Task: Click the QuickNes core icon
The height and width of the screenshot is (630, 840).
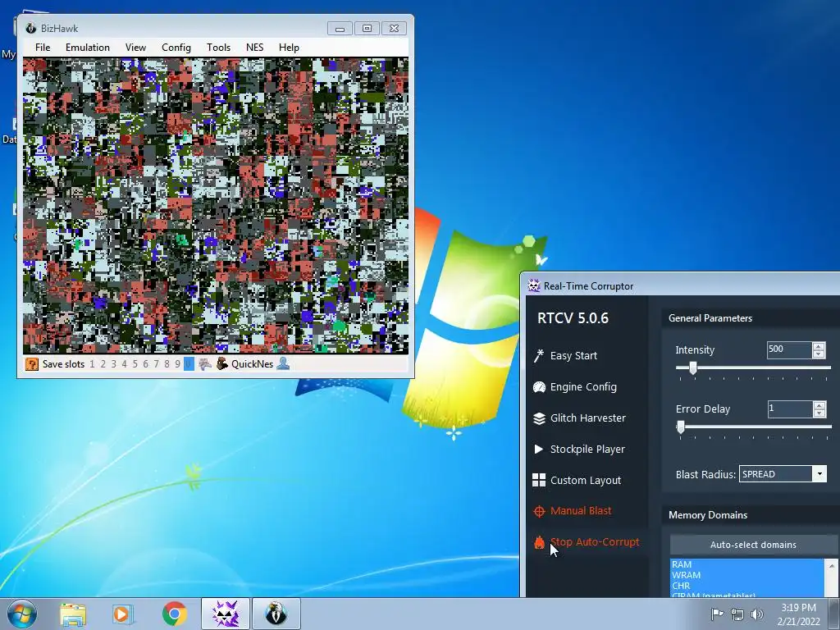Action: [x=221, y=363]
